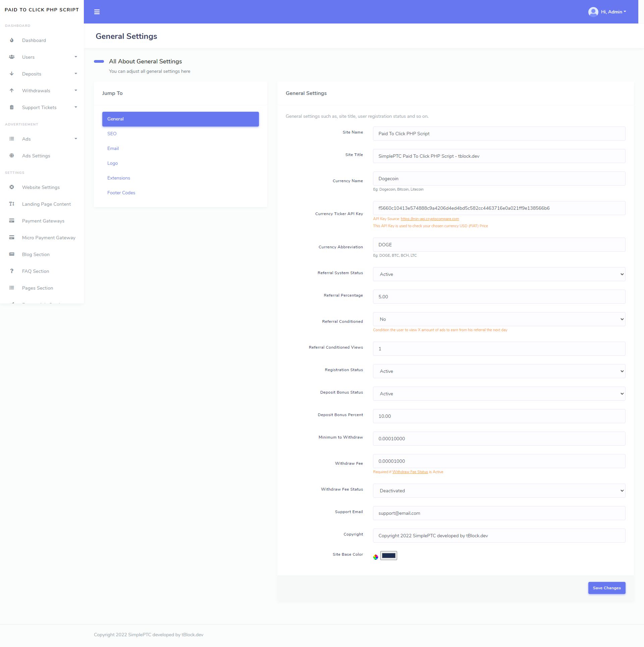Jump to the SEO settings section
Viewport: 644px width, 647px height.
[x=112, y=134]
